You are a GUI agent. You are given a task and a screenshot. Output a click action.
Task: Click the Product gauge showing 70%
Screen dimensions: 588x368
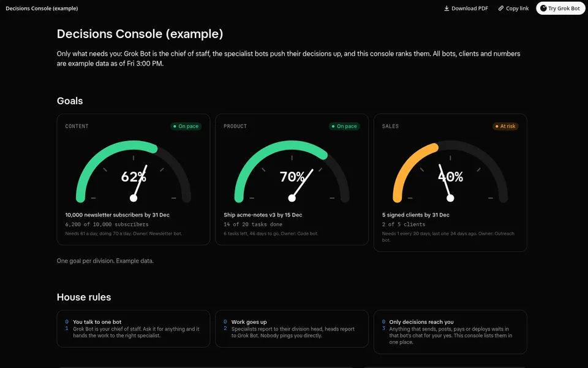point(292,172)
